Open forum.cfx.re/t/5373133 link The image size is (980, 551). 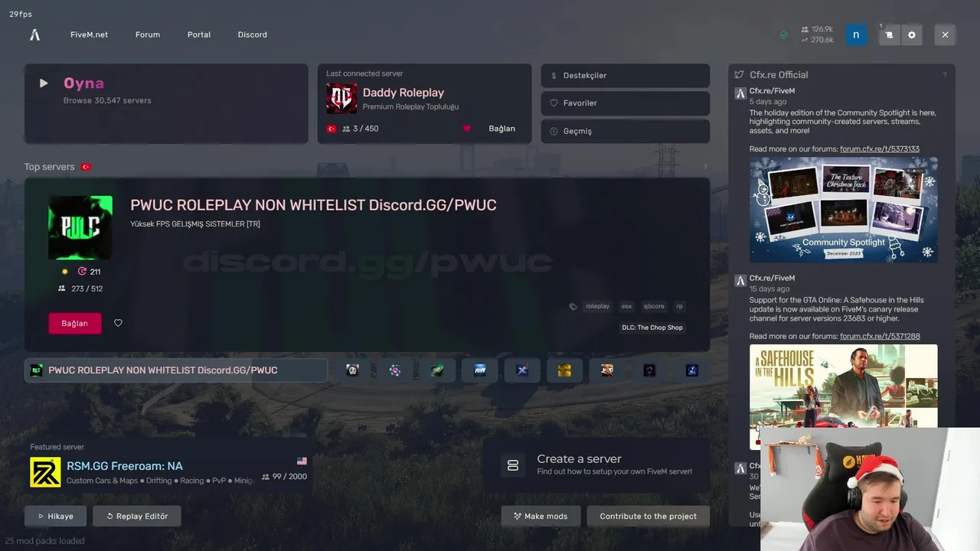point(880,149)
